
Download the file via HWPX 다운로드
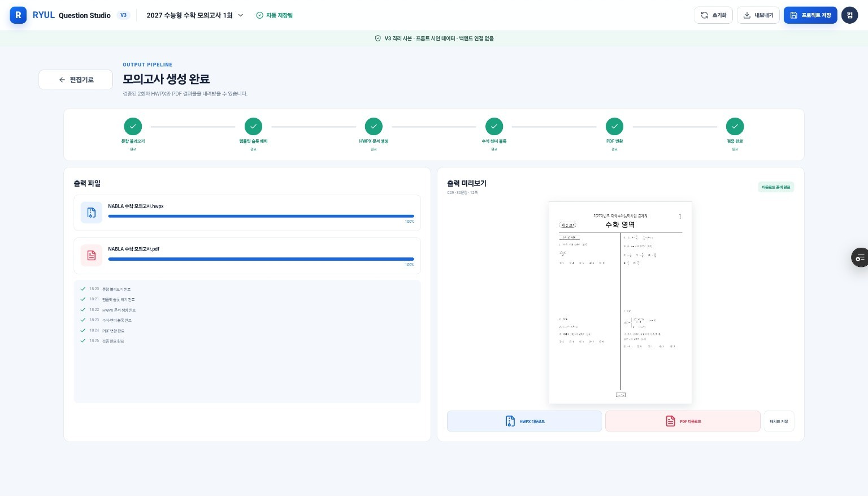pos(524,421)
